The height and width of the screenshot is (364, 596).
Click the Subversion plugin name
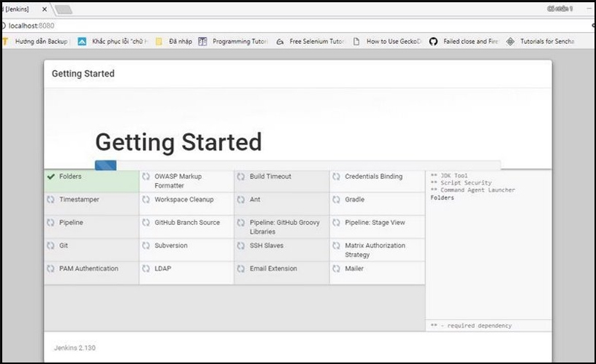(x=171, y=246)
